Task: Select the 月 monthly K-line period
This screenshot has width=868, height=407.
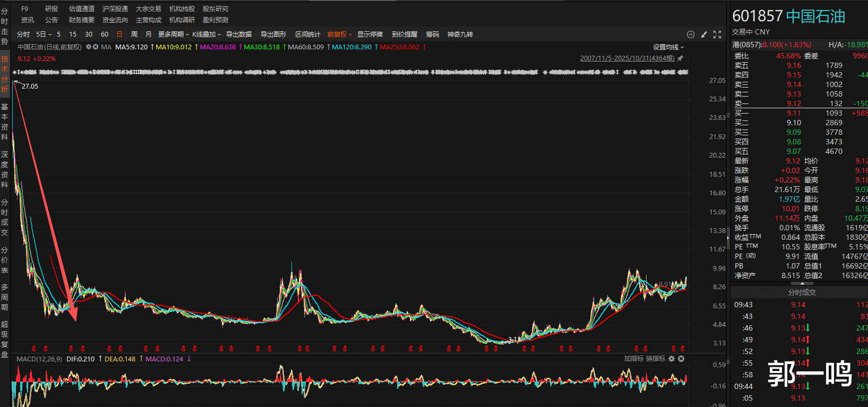Action: (x=149, y=34)
